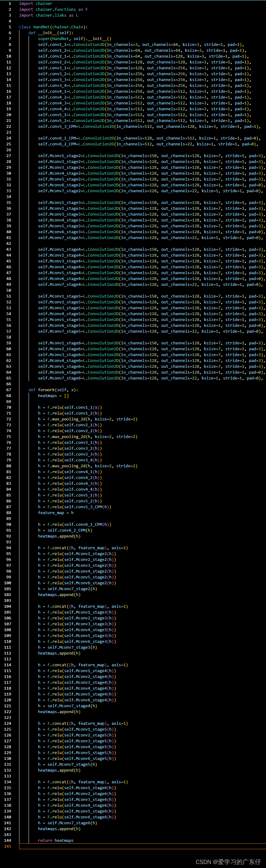The image size is (266, 868).
Task: Click 'class HandNet(chainer.Chain):' declaration
Action: click(53, 27)
